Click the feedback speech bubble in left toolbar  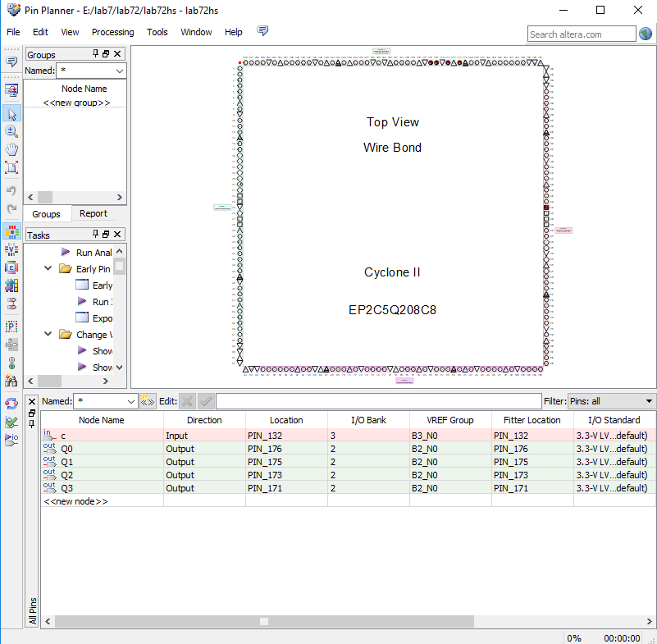tap(11, 62)
